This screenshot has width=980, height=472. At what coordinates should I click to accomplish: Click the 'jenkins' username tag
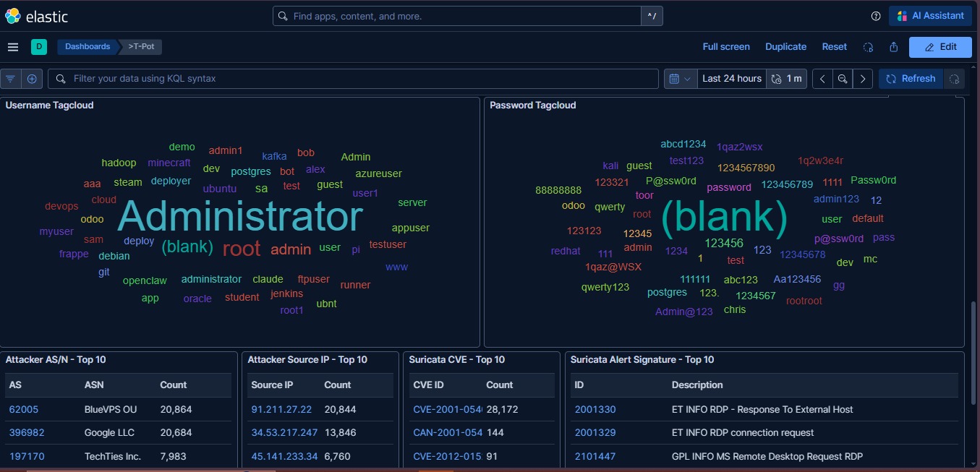(287, 293)
